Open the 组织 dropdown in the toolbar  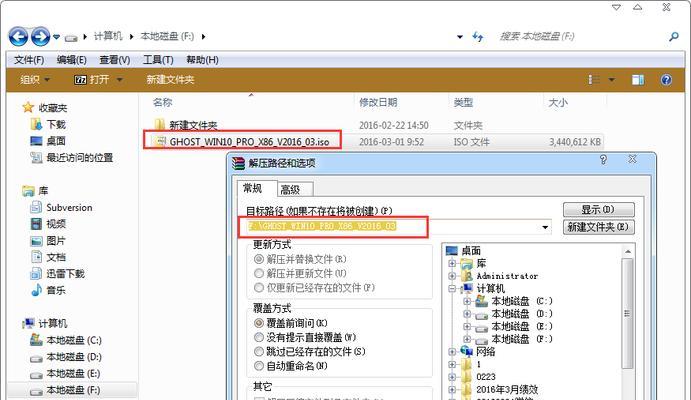35,80
